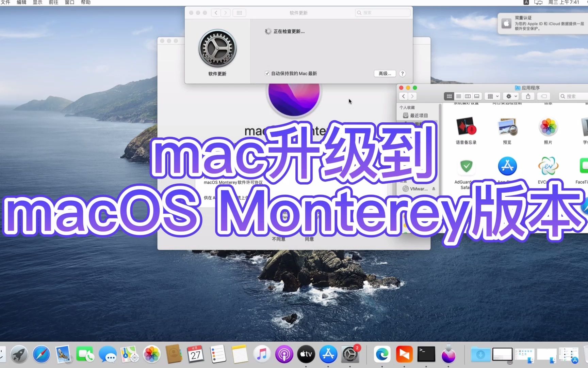Open the 窗口 menu
Image resolution: width=588 pixels, height=368 pixels.
coord(69,2)
